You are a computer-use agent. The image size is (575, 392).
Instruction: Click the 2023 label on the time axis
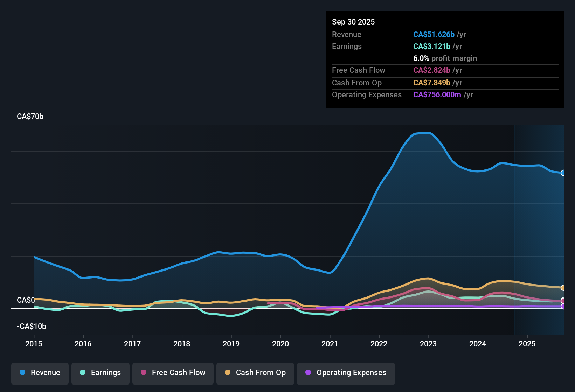coord(428,344)
